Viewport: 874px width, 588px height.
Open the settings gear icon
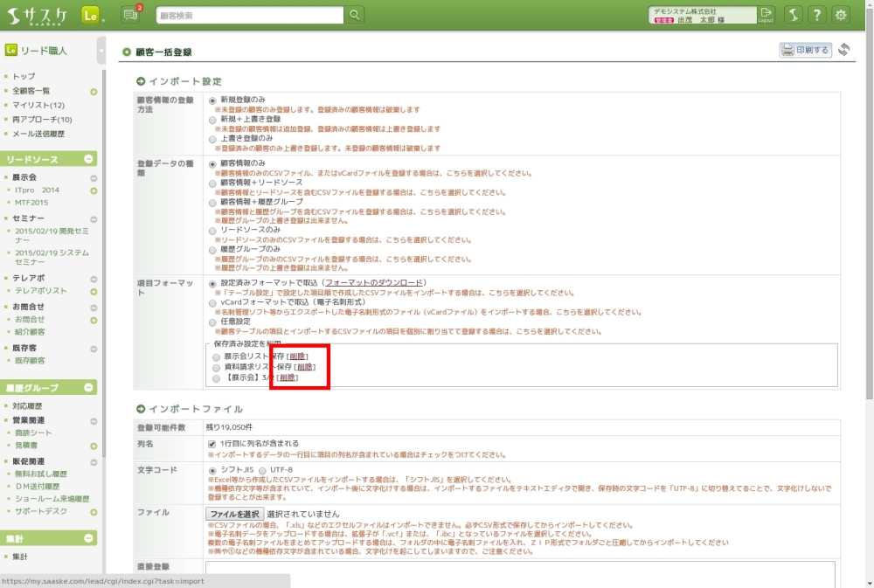[841, 15]
